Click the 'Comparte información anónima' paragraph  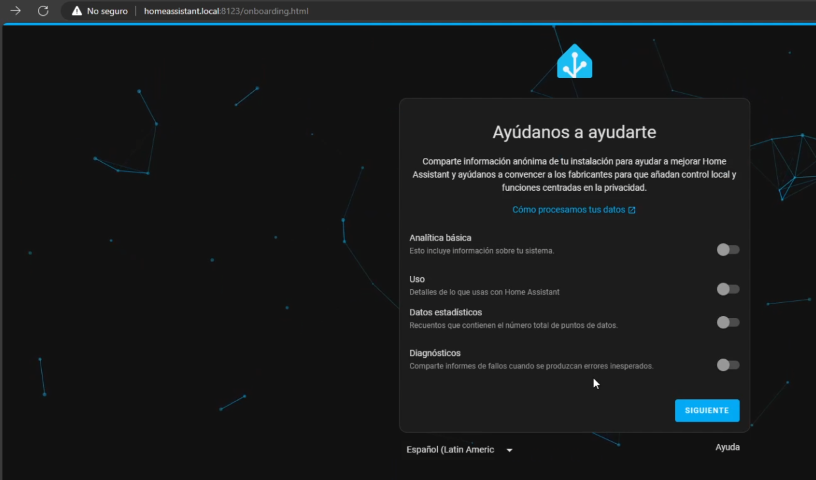574,174
